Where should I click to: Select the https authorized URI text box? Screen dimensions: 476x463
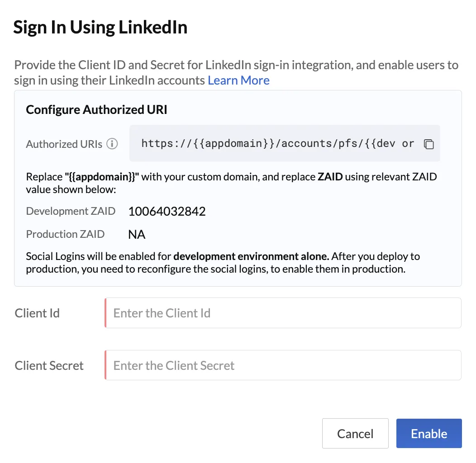(x=285, y=143)
